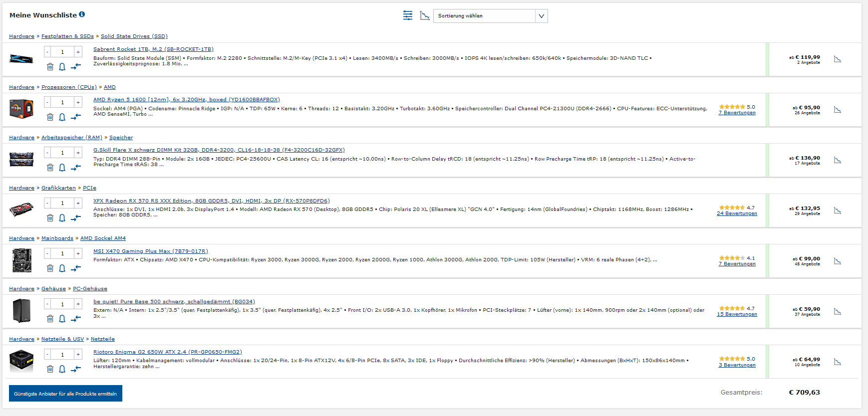Set price alert bell for MSI X470 mainboard
The image size is (868, 416).
pyautogui.click(x=62, y=268)
